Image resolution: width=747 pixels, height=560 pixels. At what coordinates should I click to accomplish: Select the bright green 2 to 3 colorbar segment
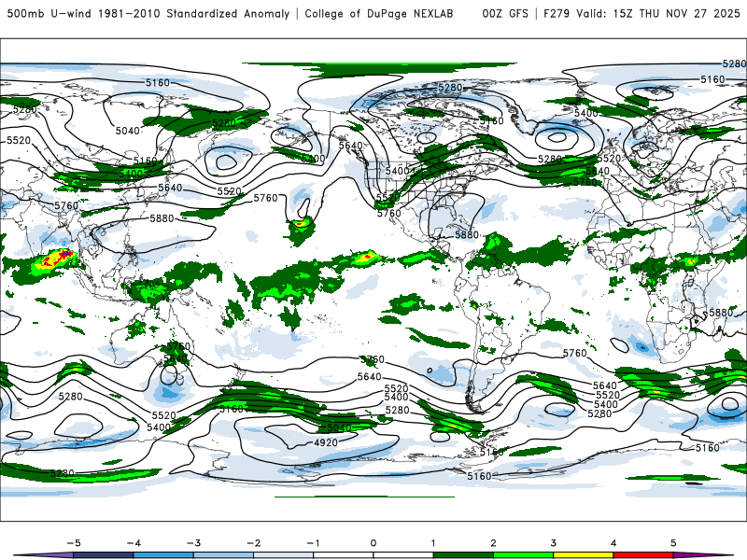(x=523, y=555)
